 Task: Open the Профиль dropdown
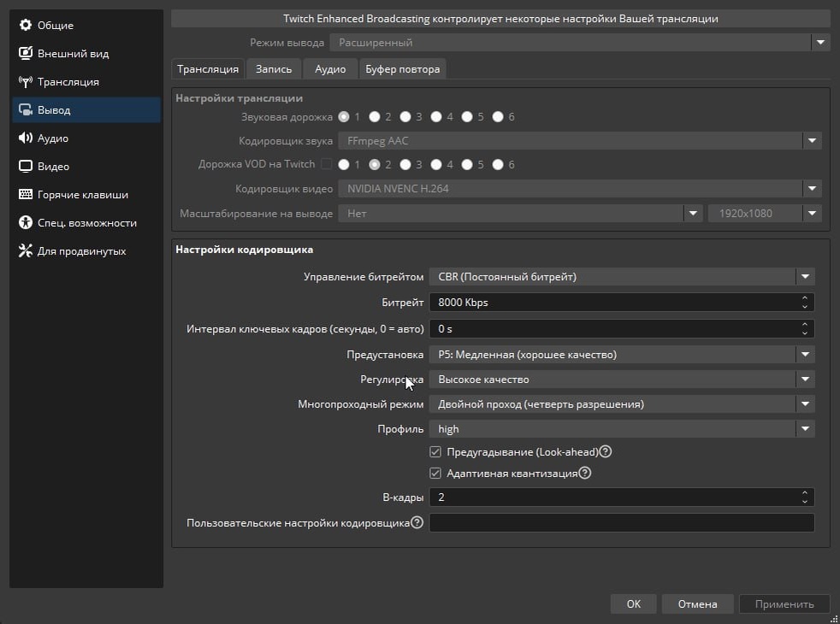[x=621, y=428]
